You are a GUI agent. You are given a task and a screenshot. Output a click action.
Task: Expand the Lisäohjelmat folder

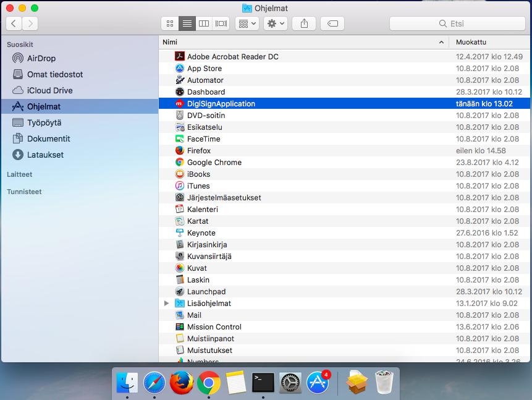(166, 303)
